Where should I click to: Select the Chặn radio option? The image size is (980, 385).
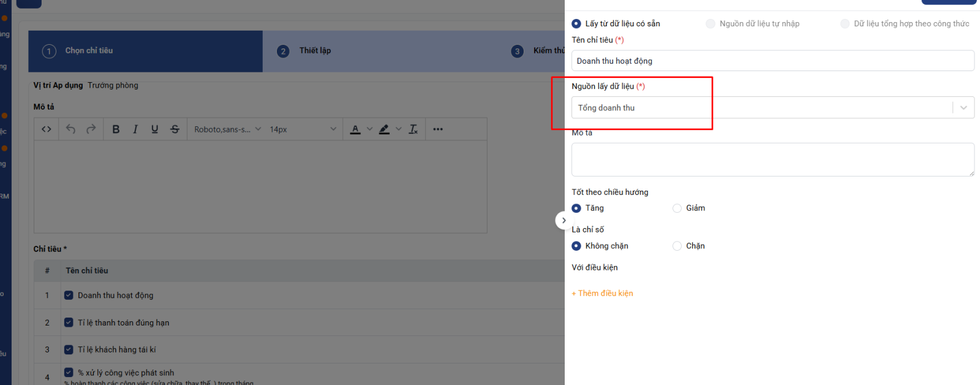coord(677,246)
